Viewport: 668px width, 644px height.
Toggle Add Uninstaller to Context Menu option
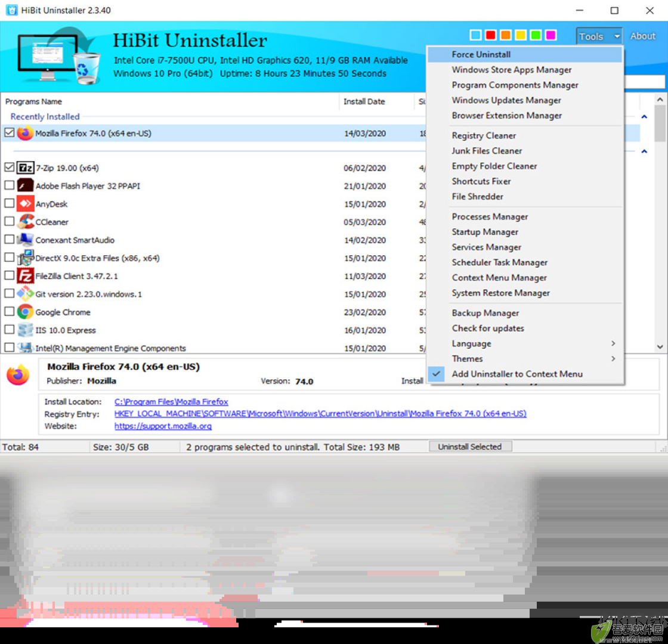[525, 374]
